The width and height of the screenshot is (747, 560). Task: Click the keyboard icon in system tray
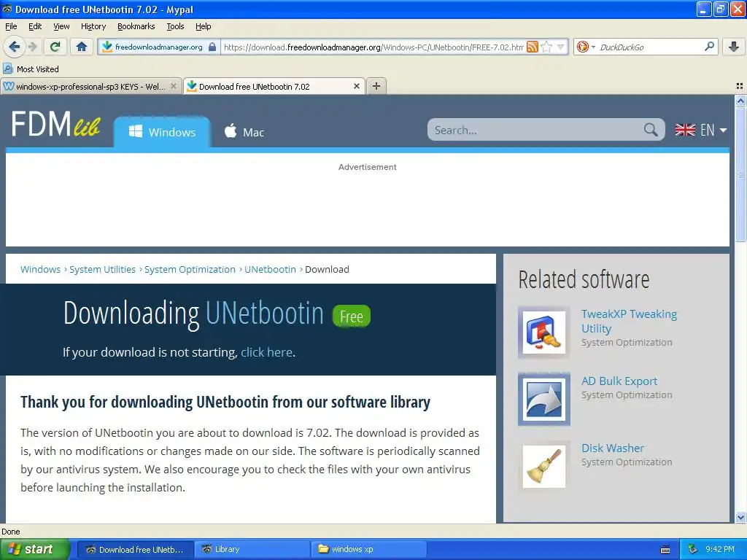(665, 550)
